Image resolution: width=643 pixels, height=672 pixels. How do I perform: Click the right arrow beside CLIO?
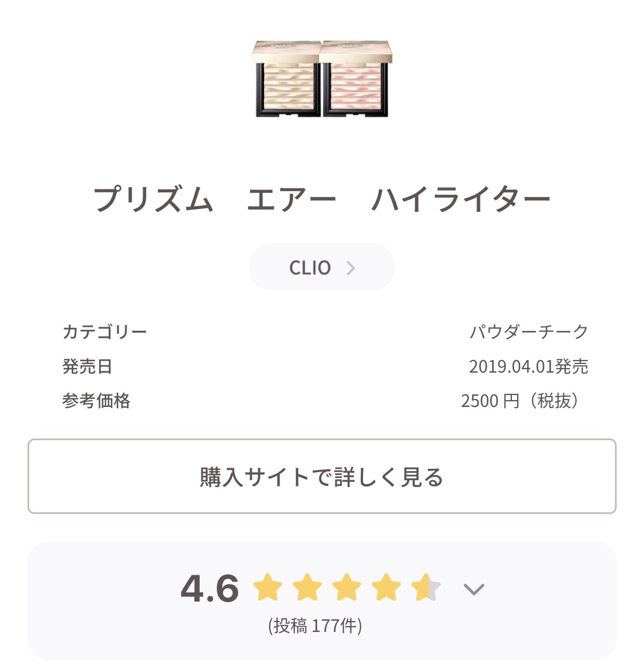pyautogui.click(x=350, y=268)
